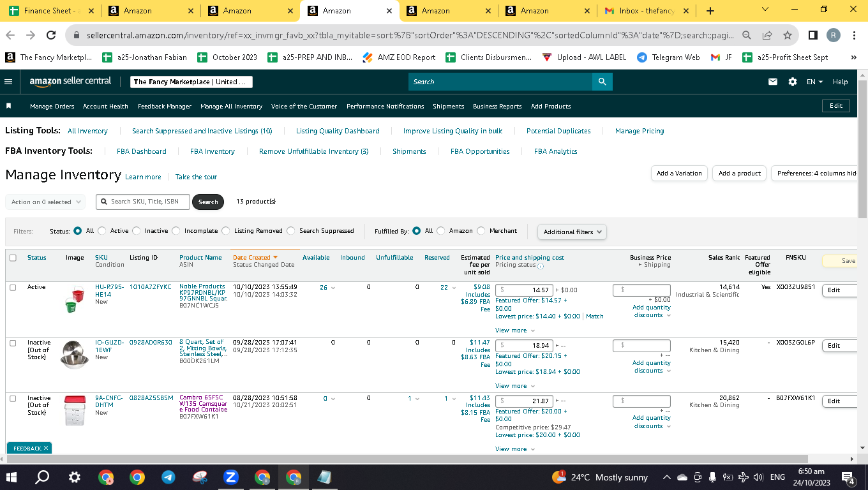Open the Chrome three-dot menu
Screen dimensions: 868x490
tap(854, 35)
